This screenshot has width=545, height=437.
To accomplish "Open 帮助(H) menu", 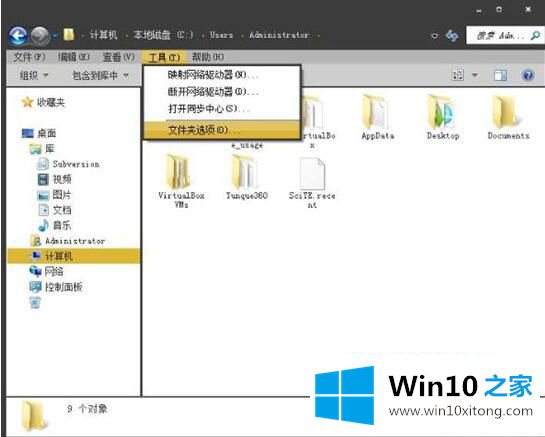I will (x=208, y=57).
